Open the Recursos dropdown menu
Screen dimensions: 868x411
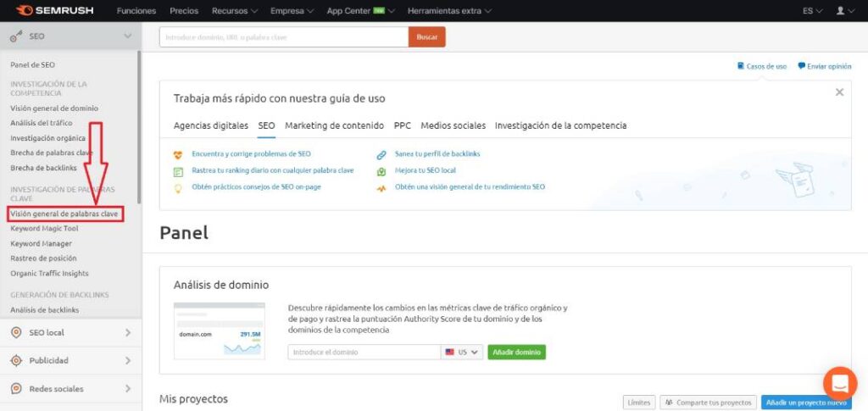click(235, 10)
